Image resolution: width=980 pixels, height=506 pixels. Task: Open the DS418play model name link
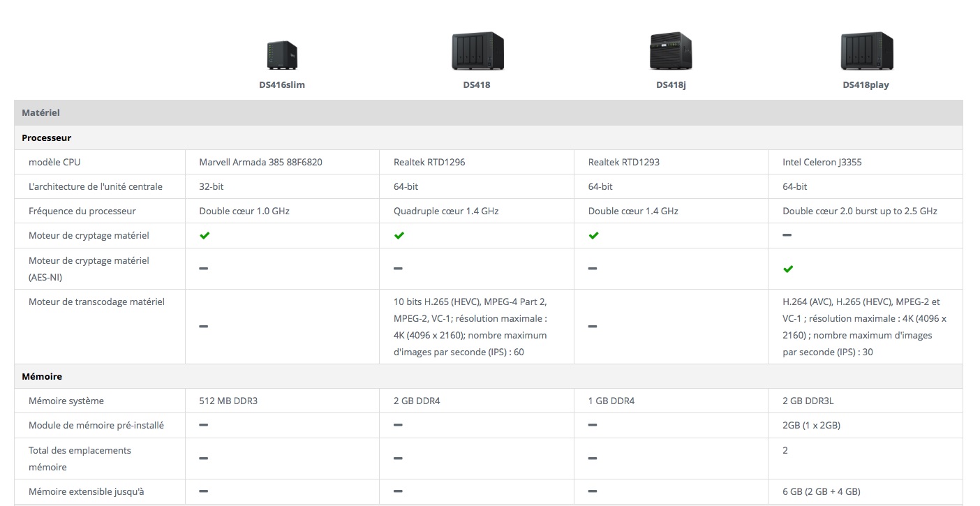coord(866,85)
